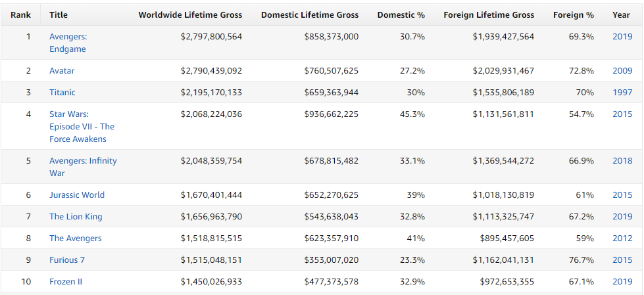Open Star Wars: Episode VII title link
Image resolution: width=644 pixels, height=295 pixels.
[82, 126]
